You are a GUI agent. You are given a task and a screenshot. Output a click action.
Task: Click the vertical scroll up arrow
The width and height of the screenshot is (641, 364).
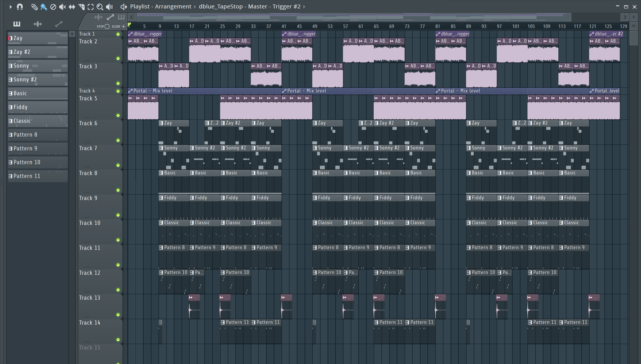pos(633,26)
